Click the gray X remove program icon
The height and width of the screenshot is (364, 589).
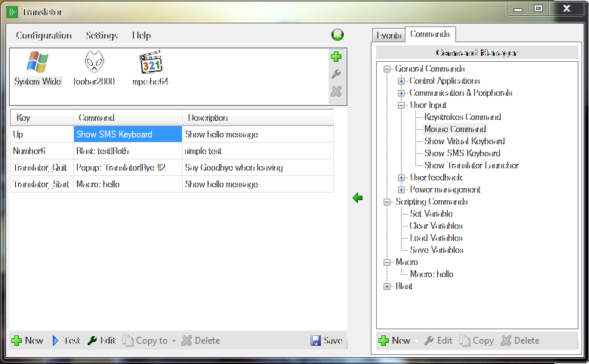pyautogui.click(x=336, y=91)
